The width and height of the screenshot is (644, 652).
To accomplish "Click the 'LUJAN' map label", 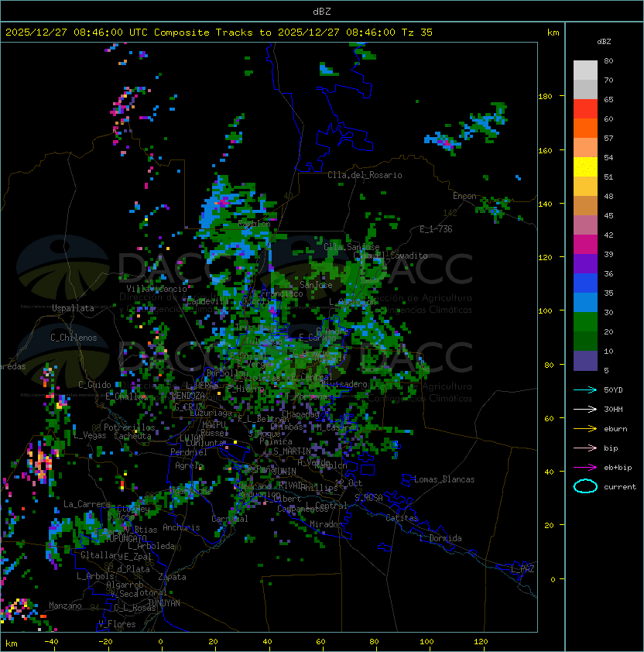I will click(192, 438).
